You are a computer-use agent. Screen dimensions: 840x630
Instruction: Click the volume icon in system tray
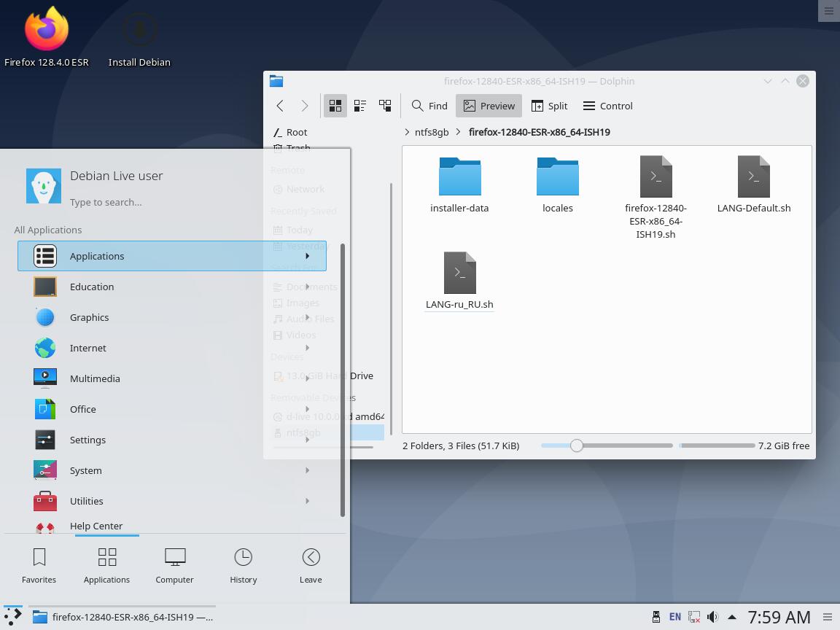[712, 617]
